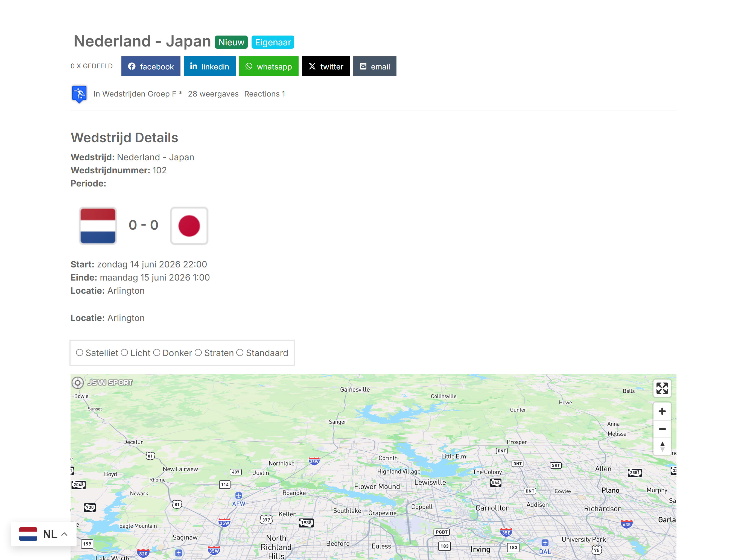Share match on Facebook
The width and height of the screenshot is (747, 560).
click(151, 66)
